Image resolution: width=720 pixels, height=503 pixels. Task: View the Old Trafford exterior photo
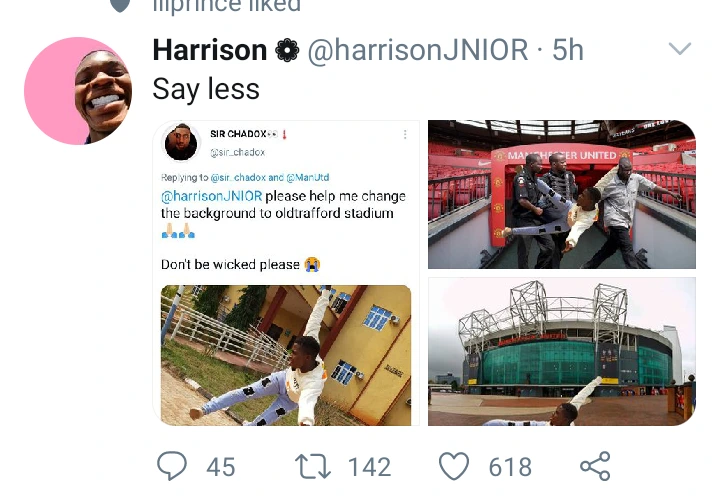(562, 351)
